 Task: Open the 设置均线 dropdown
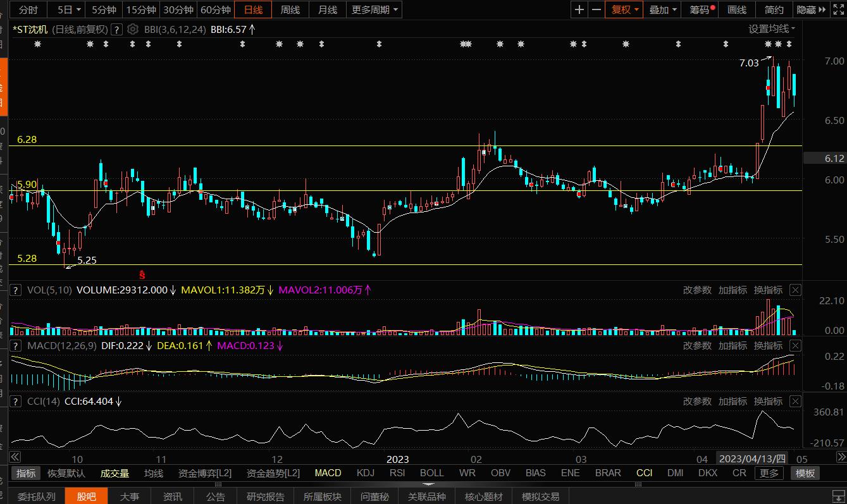tap(772, 29)
